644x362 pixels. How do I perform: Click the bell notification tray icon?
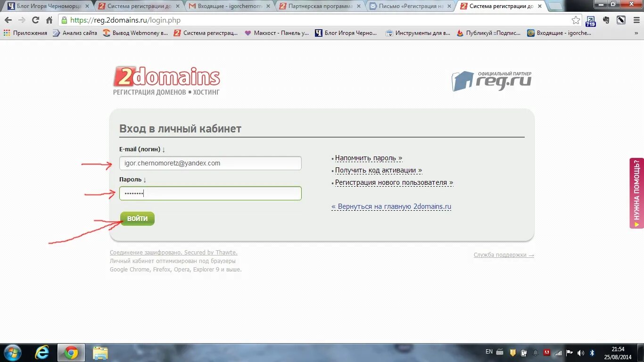tap(536, 353)
